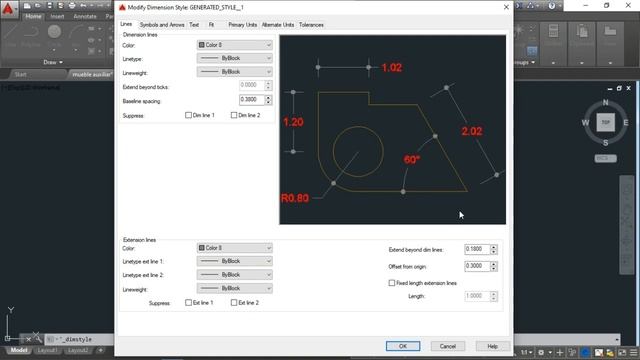Adjust the Extend beyond dim lines stepper arrows
This screenshot has height=360, width=640.
point(493,249)
